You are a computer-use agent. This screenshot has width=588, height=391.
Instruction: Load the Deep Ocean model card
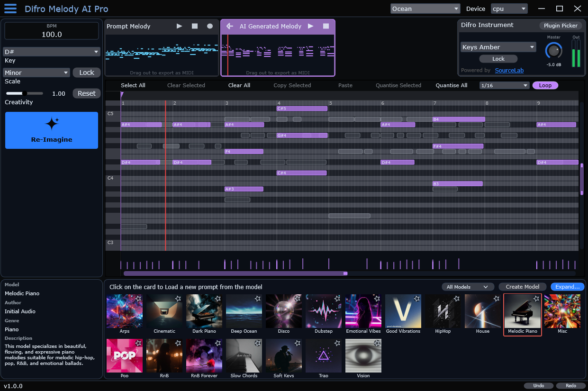click(x=244, y=314)
